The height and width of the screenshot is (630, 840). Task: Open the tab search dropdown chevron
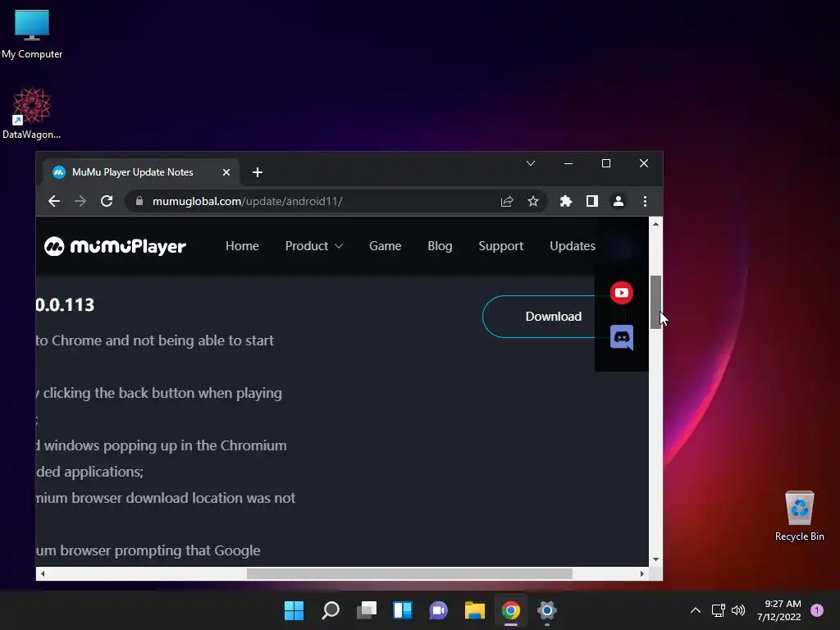[531, 163]
